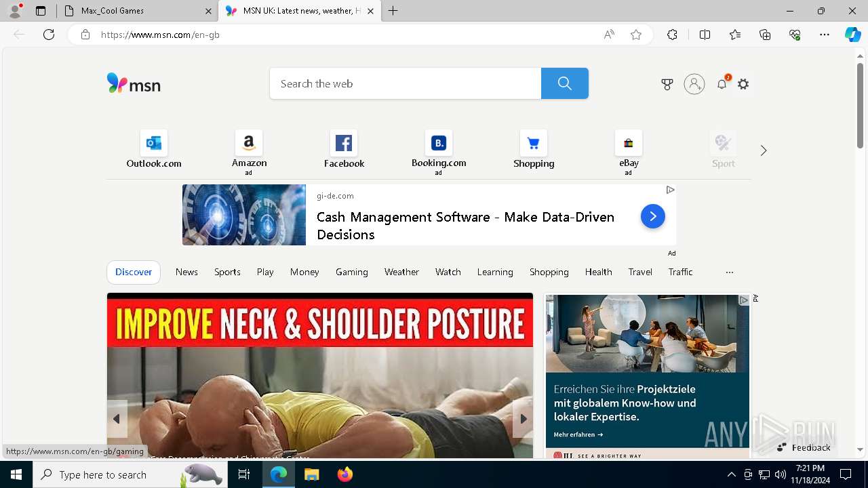Viewport: 868px width, 488px height.
Task: Select the Traffic tab
Action: click(680, 272)
